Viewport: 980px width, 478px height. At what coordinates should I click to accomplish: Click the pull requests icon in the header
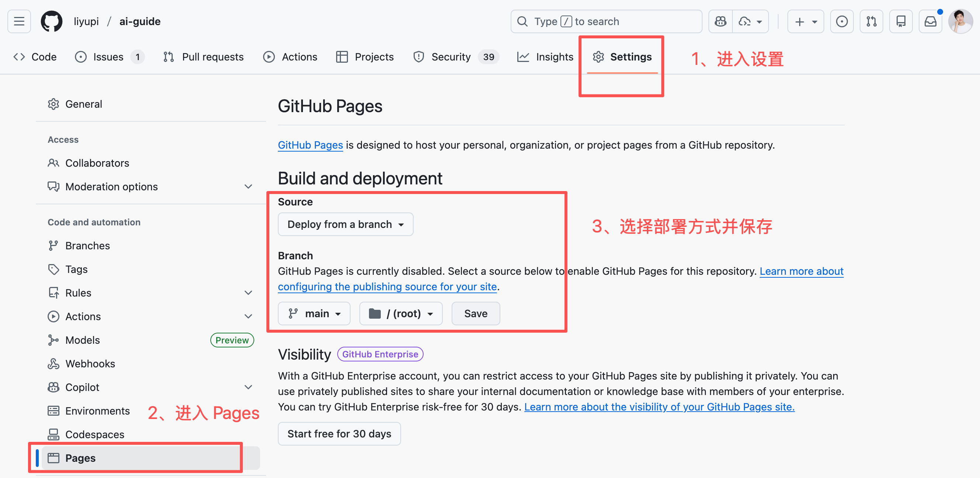click(871, 21)
